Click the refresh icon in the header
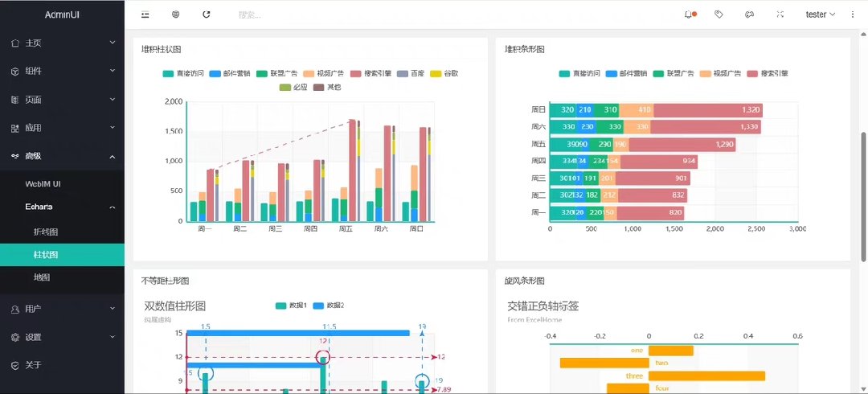868x394 pixels. 207,14
